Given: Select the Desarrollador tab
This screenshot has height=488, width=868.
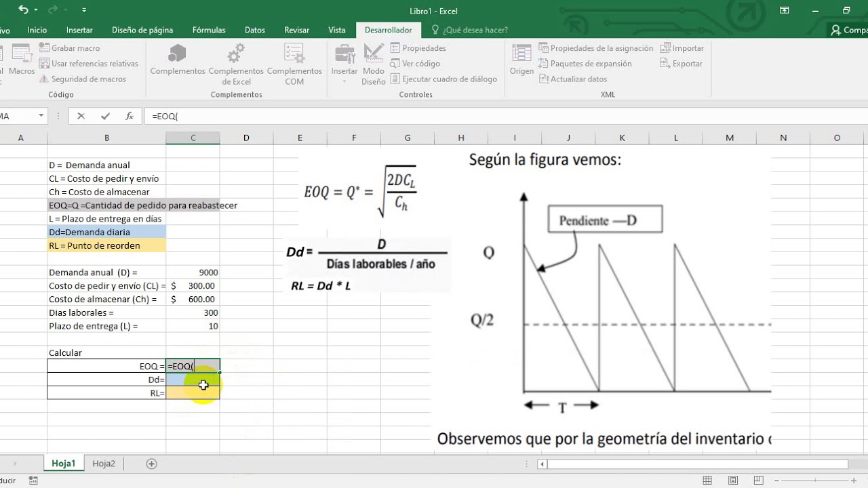Looking at the screenshot, I should (x=388, y=30).
